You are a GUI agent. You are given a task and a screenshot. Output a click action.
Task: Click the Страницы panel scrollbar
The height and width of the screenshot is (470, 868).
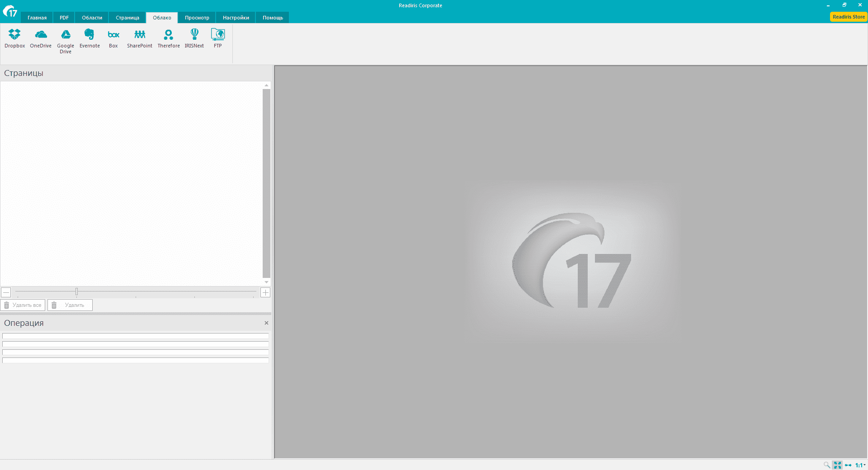tap(266, 183)
